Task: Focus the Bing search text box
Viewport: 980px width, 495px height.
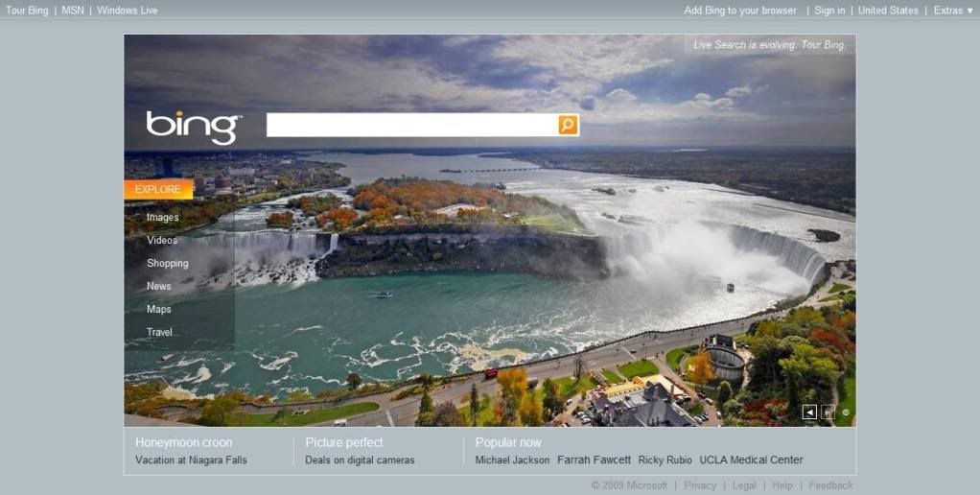Action: 412,125
